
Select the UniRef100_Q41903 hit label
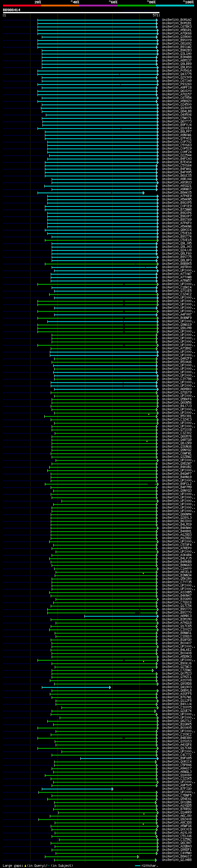click(x=177, y=687)
